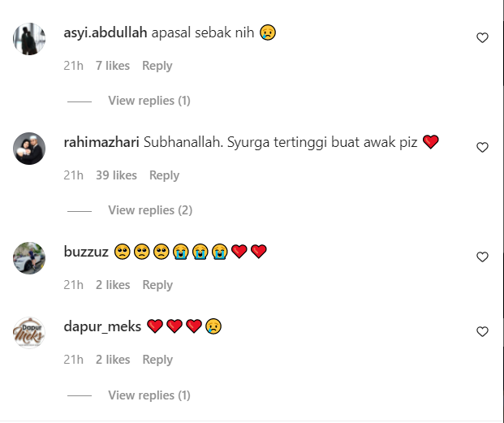Like asyi.abdullah's comment with the heart icon
Screen dimensions: 504x423
click(482, 37)
